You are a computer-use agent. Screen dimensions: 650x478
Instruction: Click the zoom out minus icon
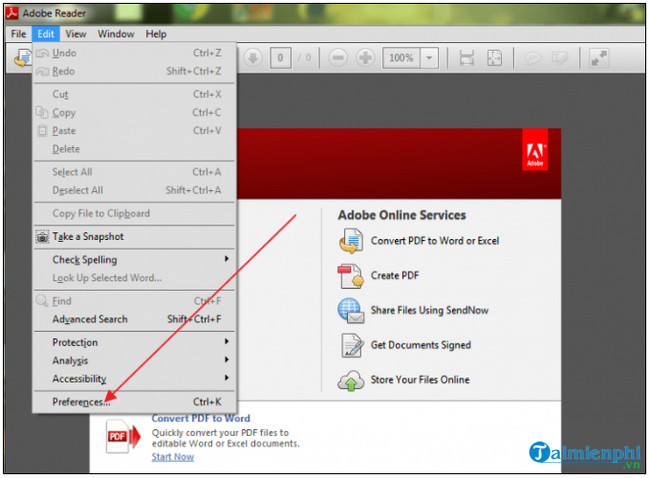pos(338,58)
